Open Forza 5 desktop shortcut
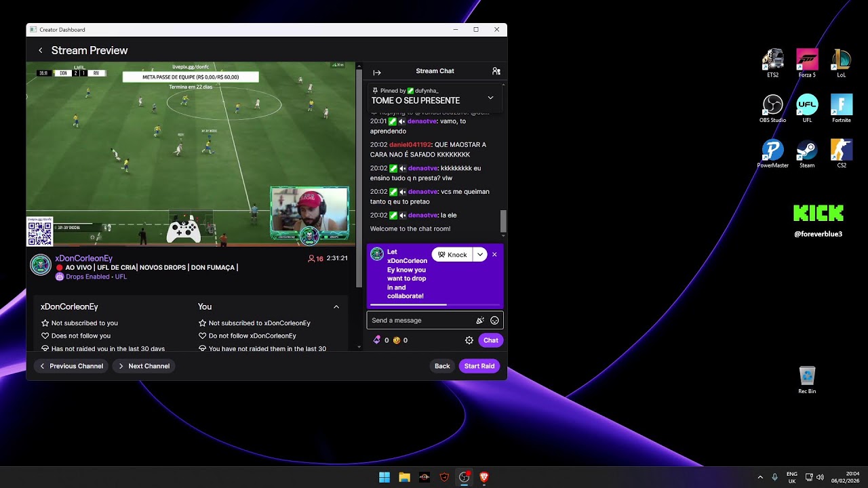Image resolution: width=868 pixels, height=488 pixels. tap(807, 64)
